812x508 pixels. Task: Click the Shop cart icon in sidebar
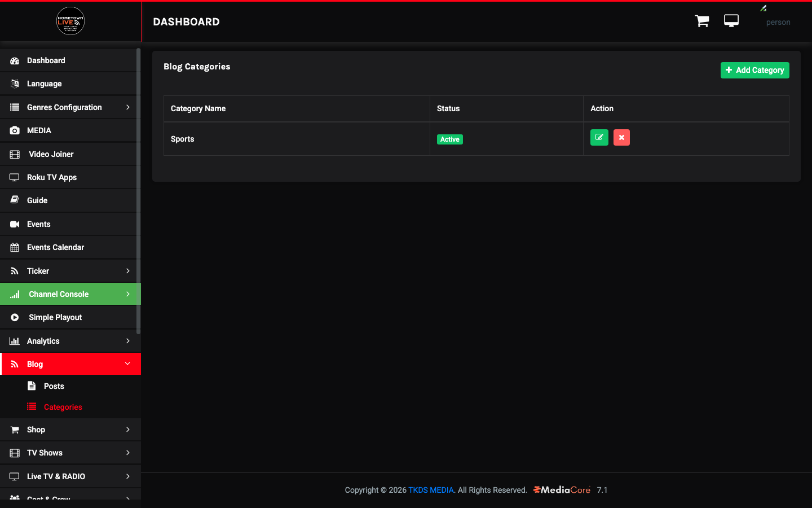15,430
